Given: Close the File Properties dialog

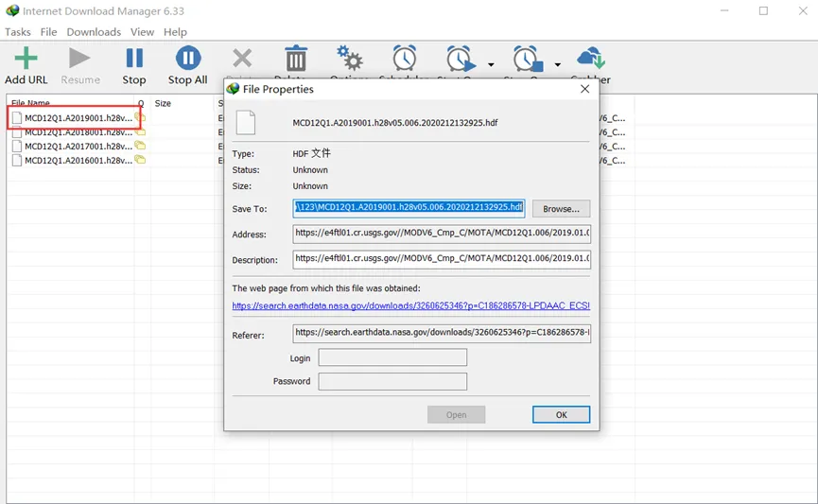Looking at the screenshot, I should click(584, 89).
